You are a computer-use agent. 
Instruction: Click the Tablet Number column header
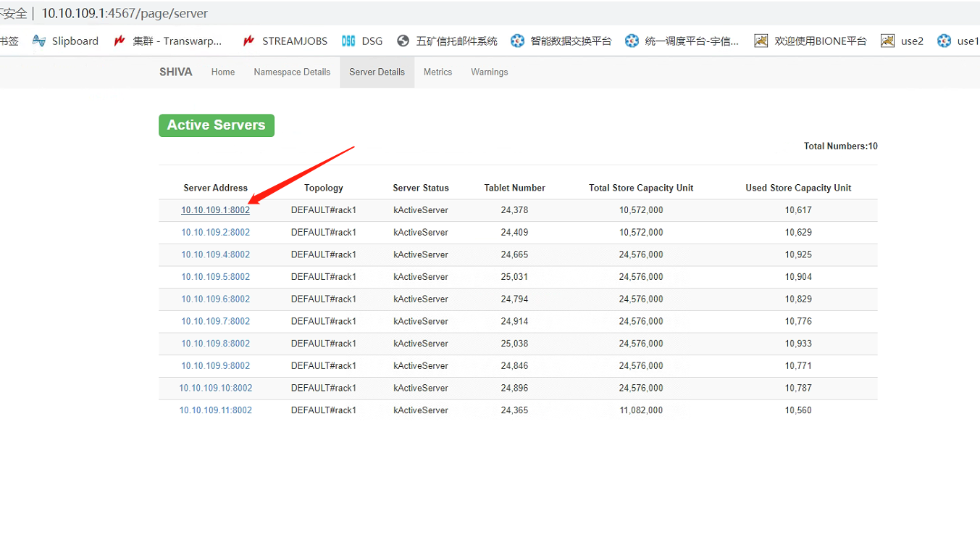click(515, 188)
